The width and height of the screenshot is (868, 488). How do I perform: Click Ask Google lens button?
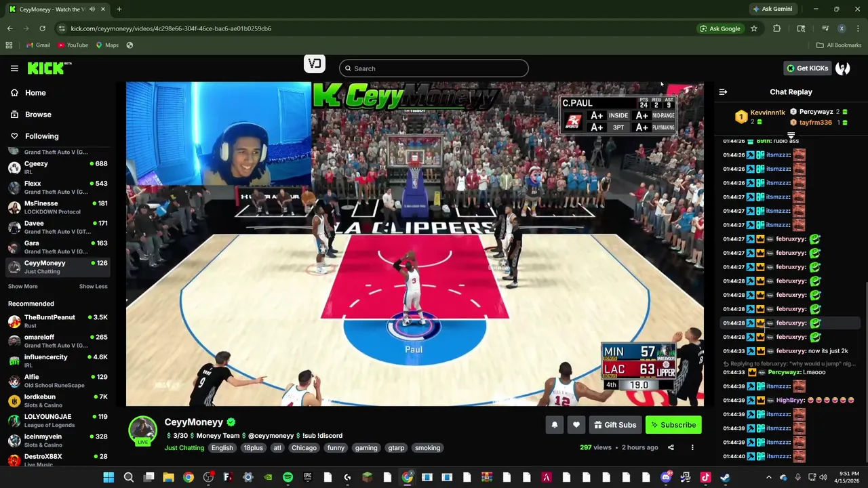pyautogui.click(x=720, y=28)
